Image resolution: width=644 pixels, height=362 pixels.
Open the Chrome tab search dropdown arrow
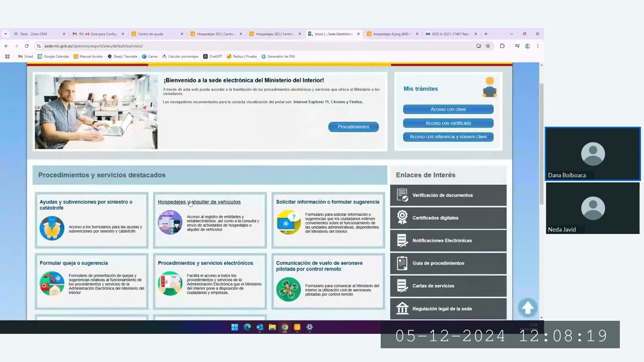coord(6,34)
